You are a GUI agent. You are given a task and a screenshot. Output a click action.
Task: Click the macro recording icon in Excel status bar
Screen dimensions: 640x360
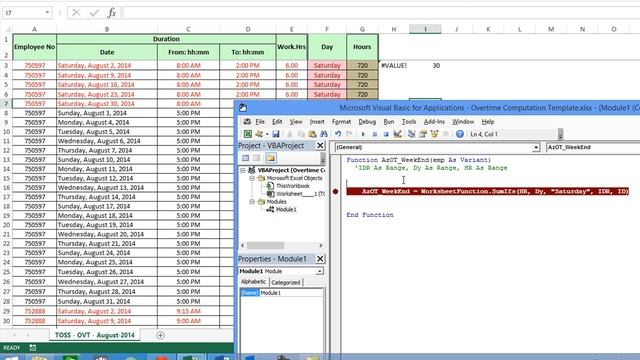point(33,348)
